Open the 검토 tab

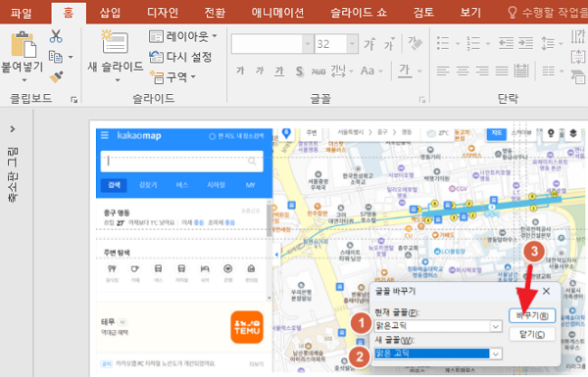[x=423, y=13]
